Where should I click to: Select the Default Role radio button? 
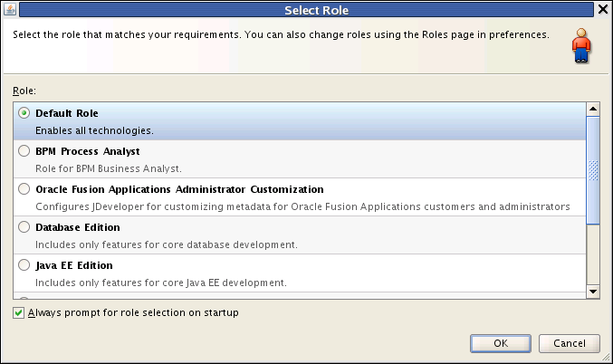click(x=24, y=113)
